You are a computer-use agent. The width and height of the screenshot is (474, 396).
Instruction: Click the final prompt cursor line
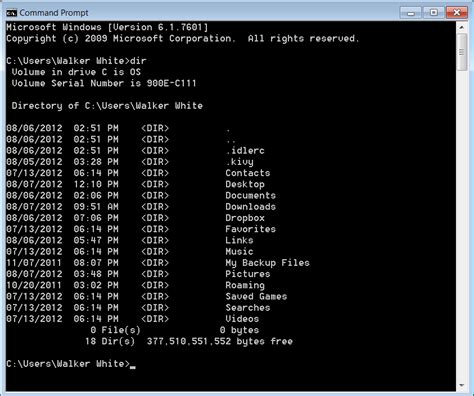pos(71,364)
